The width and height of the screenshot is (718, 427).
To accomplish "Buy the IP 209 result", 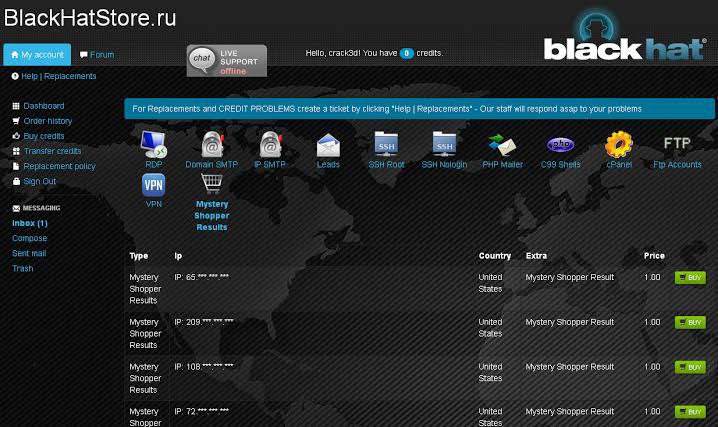I will tap(690, 322).
